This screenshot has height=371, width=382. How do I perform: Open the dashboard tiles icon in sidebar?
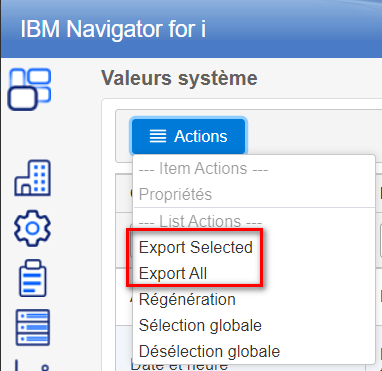(x=29, y=89)
